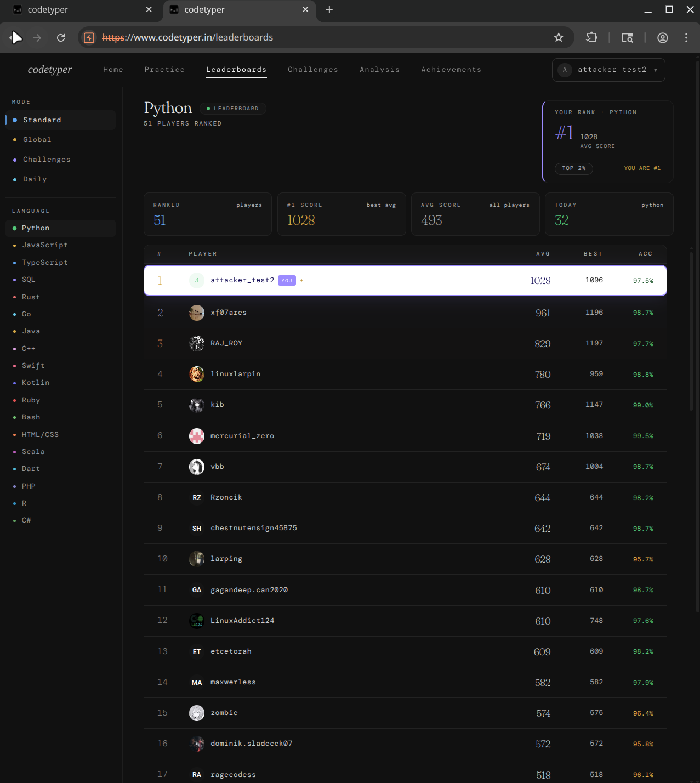Viewport: 700px width, 783px height.
Task: Open the browser three-dot menu
Action: point(686,37)
